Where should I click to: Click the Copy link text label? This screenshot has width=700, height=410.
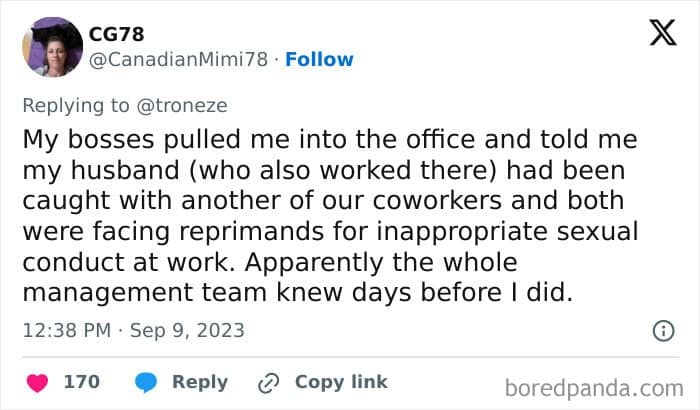pyautogui.click(x=341, y=382)
